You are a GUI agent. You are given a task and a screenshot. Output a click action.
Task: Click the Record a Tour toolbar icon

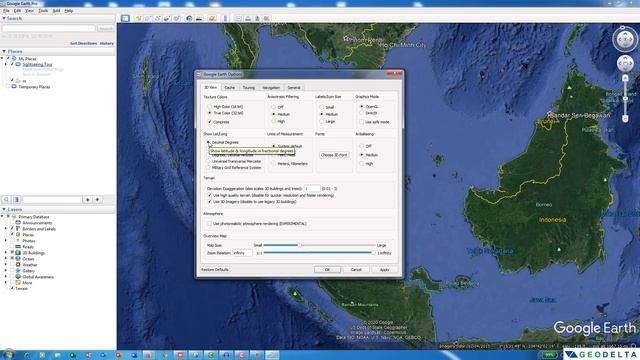tap(176, 18)
